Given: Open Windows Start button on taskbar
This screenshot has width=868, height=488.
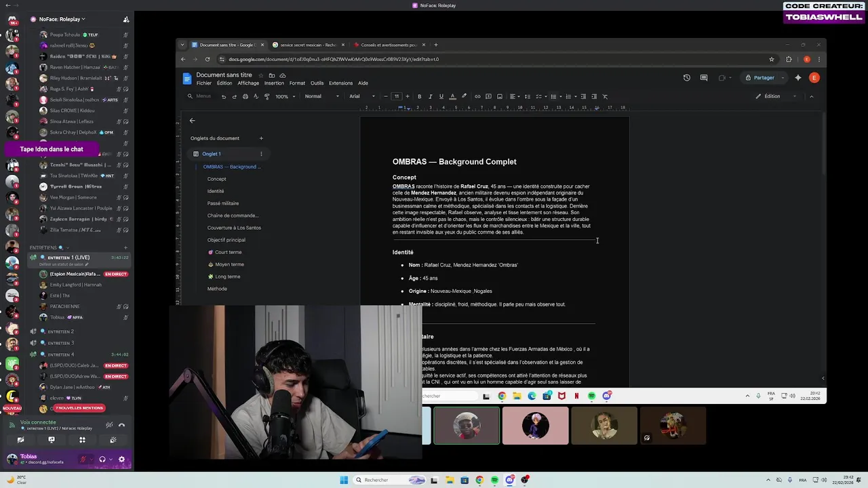Looking at the screenshot, I should [344, 480].
